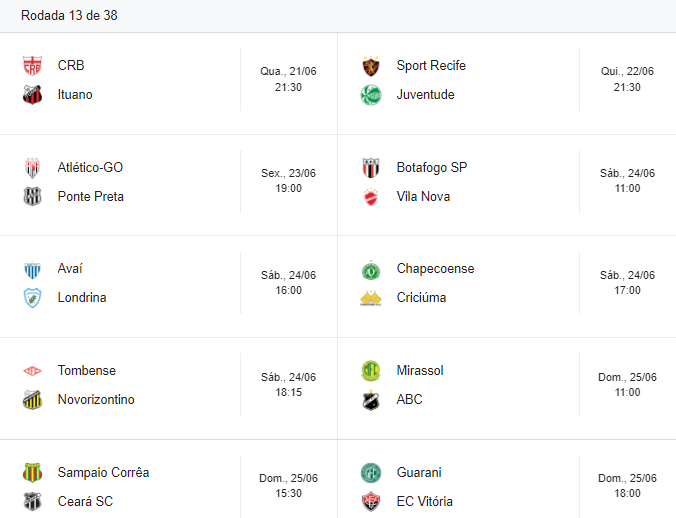Click the Sport Recife crest icon
676x518 pixels.
click(371, 66)
